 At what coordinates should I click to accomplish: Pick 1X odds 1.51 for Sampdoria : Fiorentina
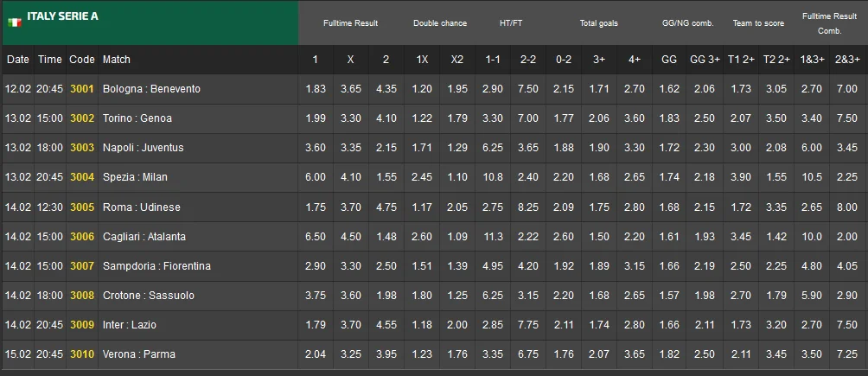click(x=422, y=266)
